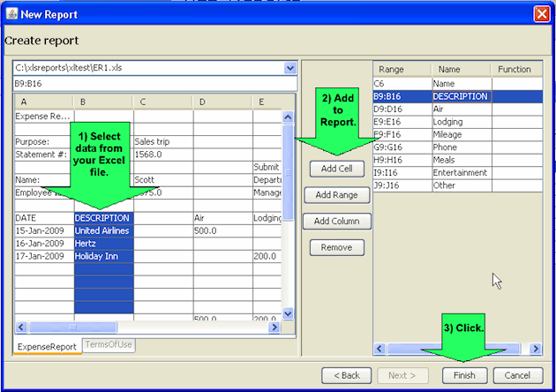Click the DATE cell
The height and width of the screenshot is (392, 556).
point(44,218)
